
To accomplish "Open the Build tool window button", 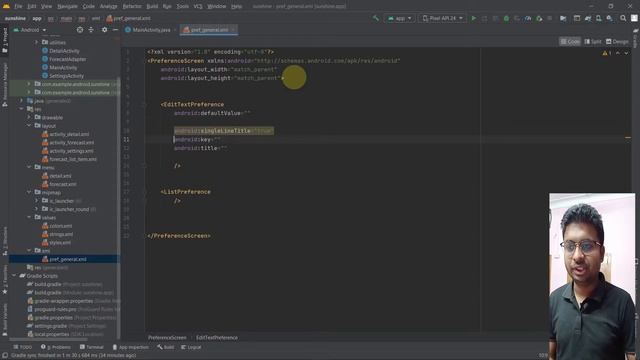I will point(165,347).
